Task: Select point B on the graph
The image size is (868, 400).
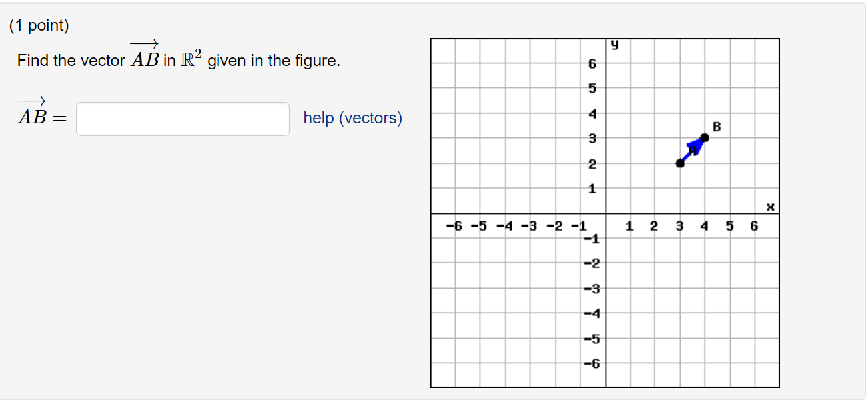Action: click(x=706, y=137)
